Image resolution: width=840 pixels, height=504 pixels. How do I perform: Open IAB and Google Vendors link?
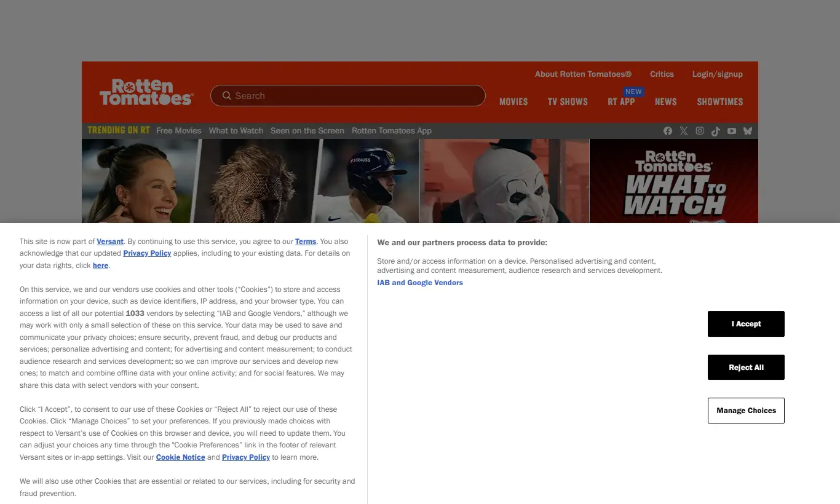click(420, 283)
